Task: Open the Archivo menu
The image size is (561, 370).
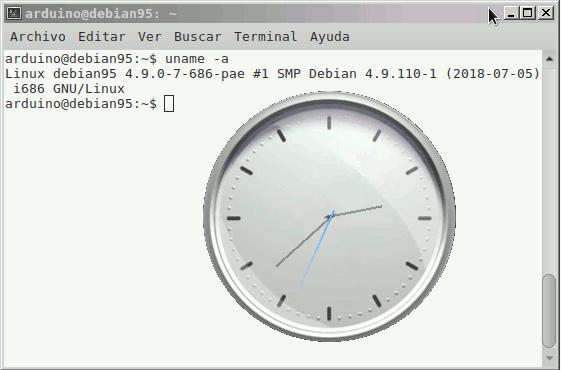Action: click(x=38, y=36)
